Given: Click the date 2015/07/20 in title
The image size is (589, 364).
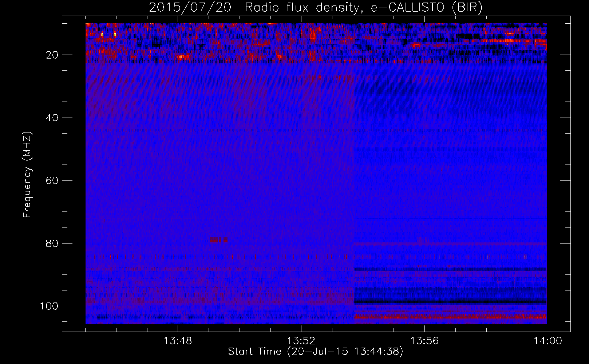Looking at the screenshot, I should 190,8.
